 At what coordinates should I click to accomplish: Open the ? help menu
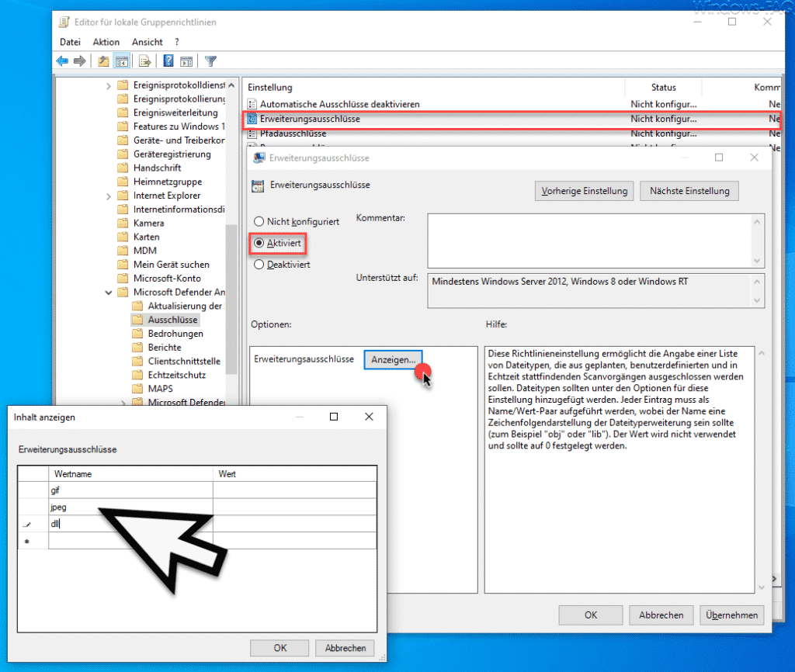[x=177, y=42]
